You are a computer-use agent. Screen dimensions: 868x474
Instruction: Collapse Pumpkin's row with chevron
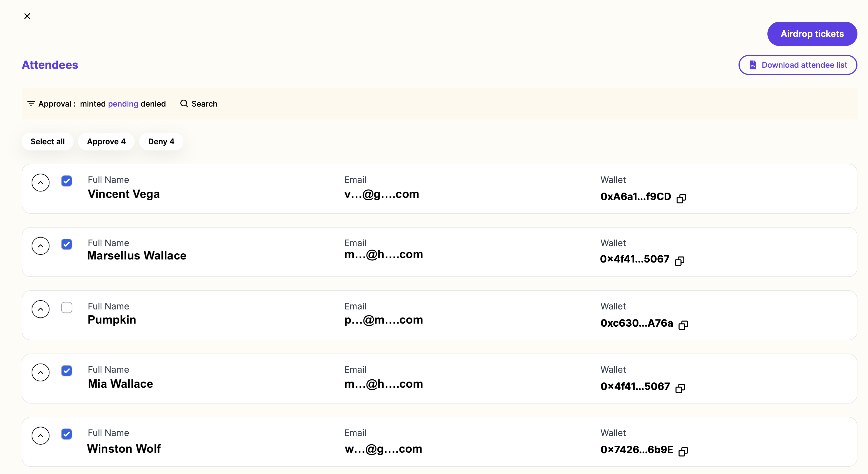click(x=41, y=309)
